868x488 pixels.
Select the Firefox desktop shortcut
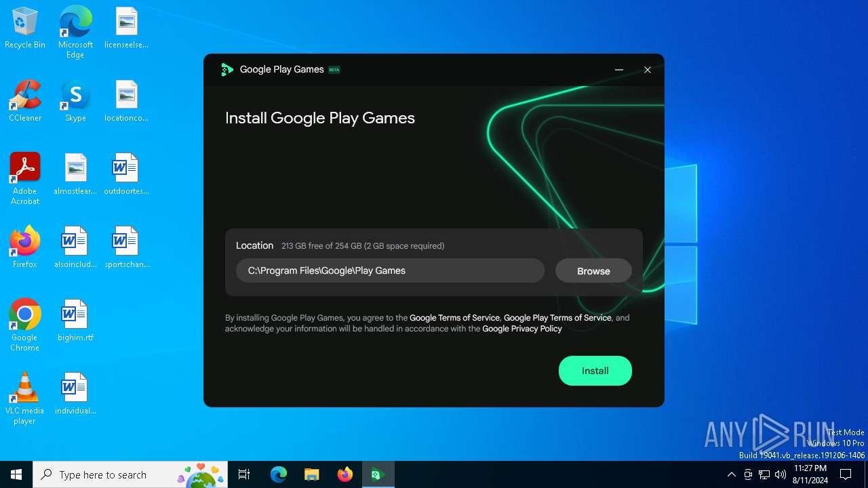coord(25,248)
